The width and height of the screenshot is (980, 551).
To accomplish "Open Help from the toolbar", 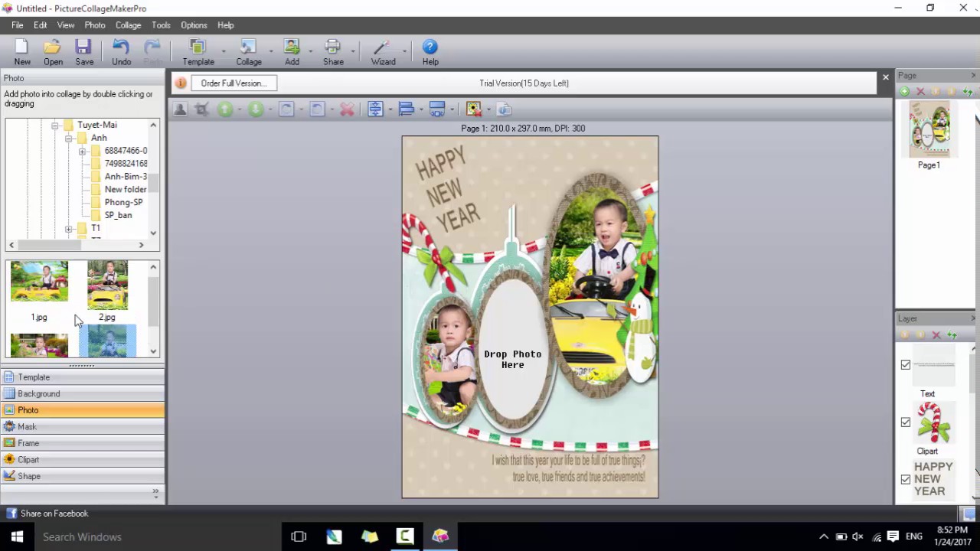I will coord(430,52).
